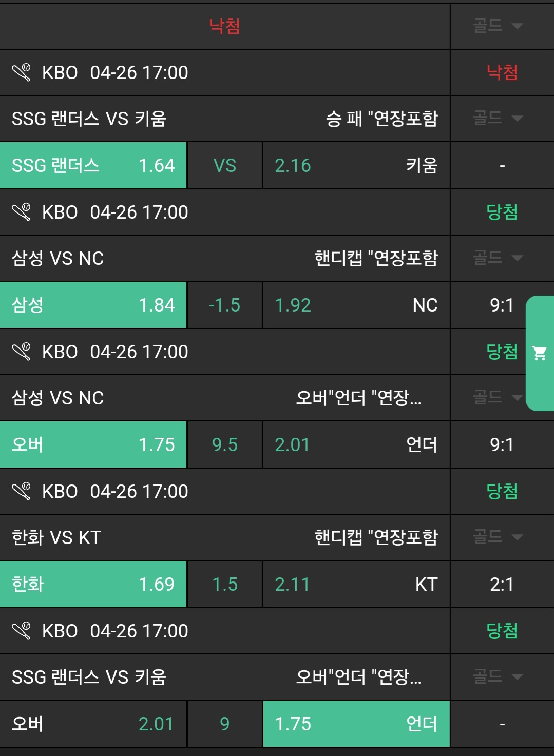Toggle the SSG 랜더스 1.64 pick

[93, 165]
